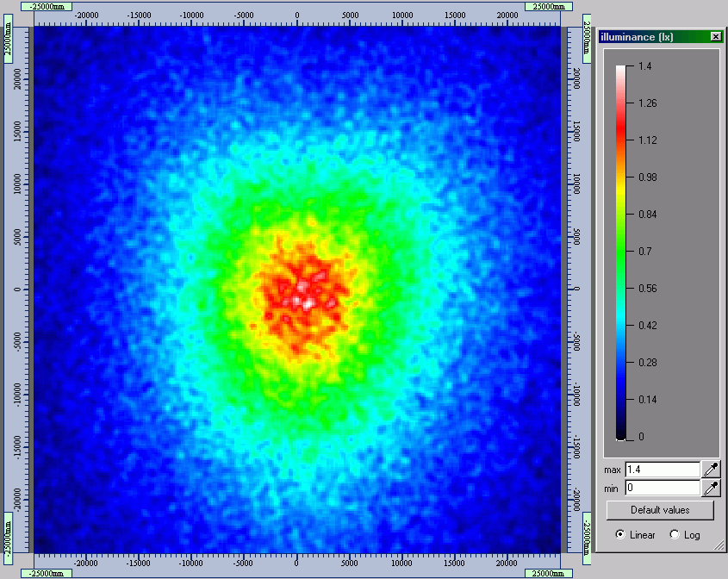The image size is (728, 579).
Task: Click the 25000mm box on the top ruler
Action: pyautogui.click(x=548, y=7)
